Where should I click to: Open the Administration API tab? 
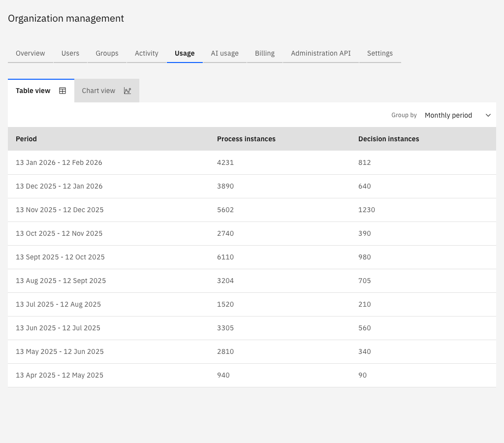pyautogui.click(x=321, y=53)
